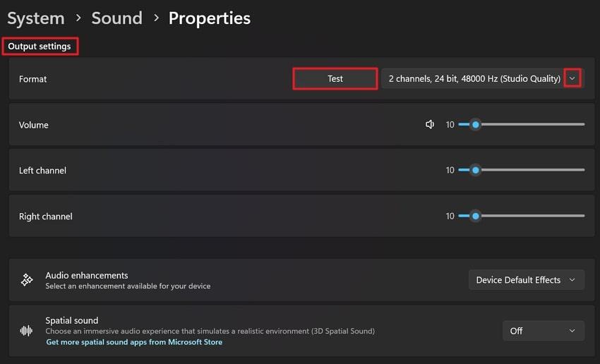Open the audio Format quality dropdown
The image size is (600, 364).
pyautogui.click(x=483, y=79)
